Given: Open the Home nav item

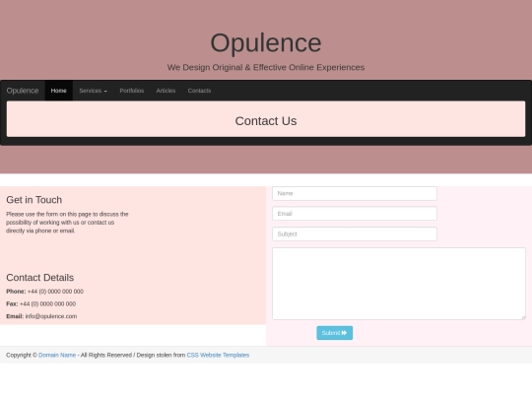Looking at the screenshot, I should [59, 91].
